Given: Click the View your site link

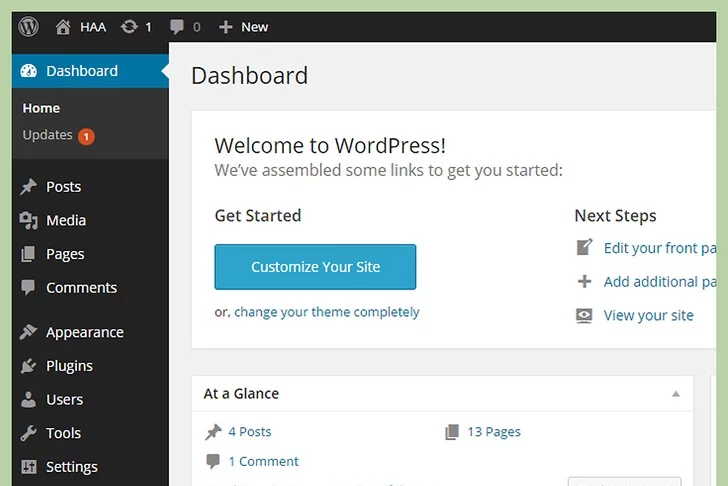Looking at the screenshot, I should click(x=648, y=315).
